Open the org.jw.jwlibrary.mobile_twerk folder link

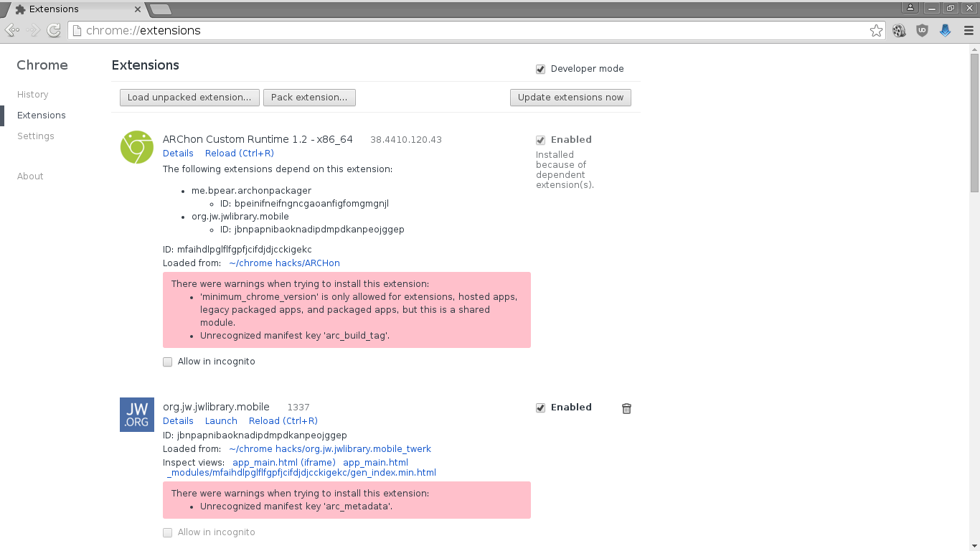pyautogui.click(x=330, y=448)
